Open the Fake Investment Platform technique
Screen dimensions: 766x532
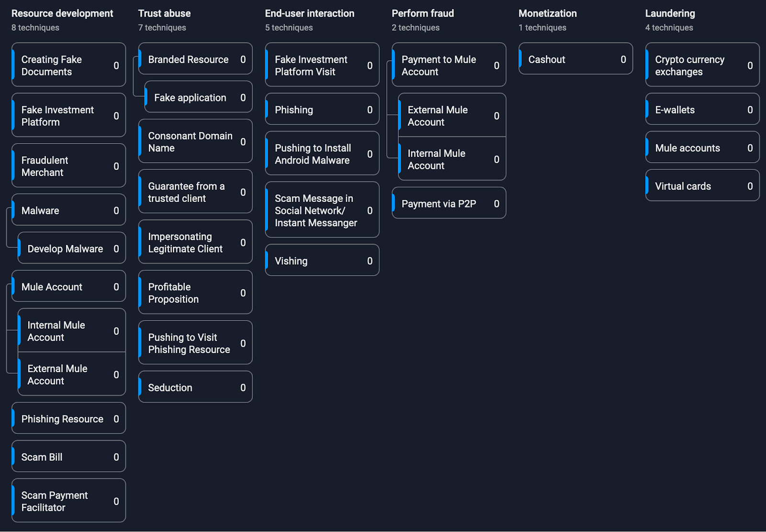pyautogui.click(x=68, y=115)
